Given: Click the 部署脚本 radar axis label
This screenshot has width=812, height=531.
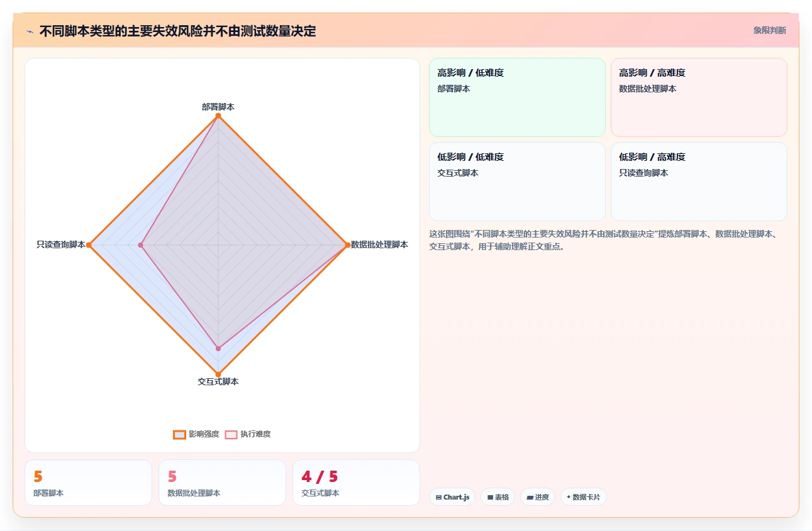Looking at the screenshot, I should [x=218, y=107].
